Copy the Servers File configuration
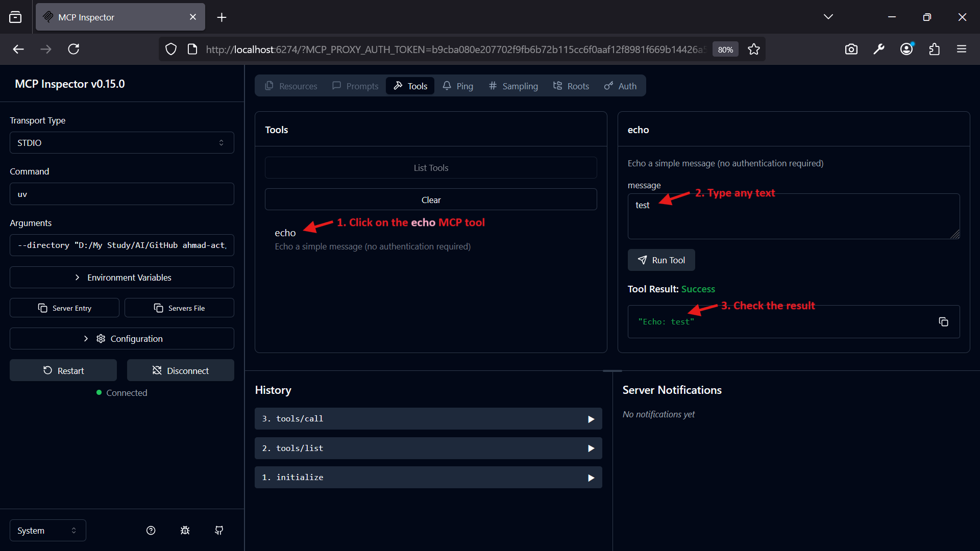Viewport: 980px width, 551px height. click(179, 308)
